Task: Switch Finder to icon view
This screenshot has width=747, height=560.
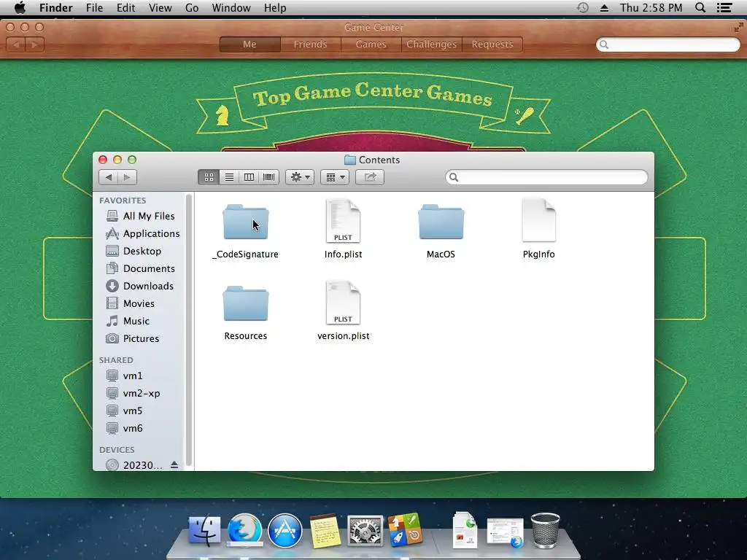Action: pos(209,177)
